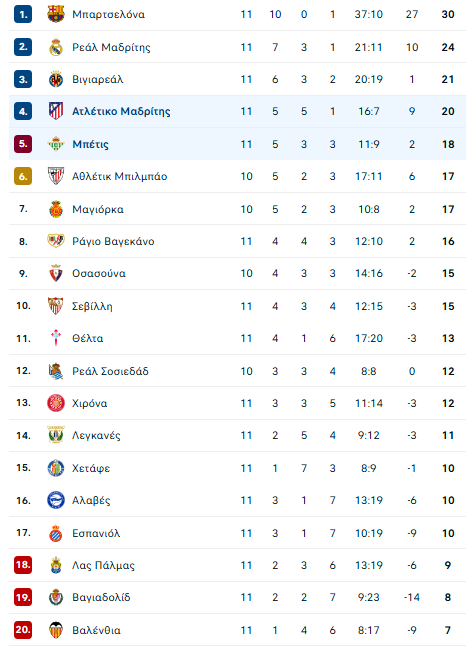Click the Λας Πάλμας team row

[x=237, y=565]
